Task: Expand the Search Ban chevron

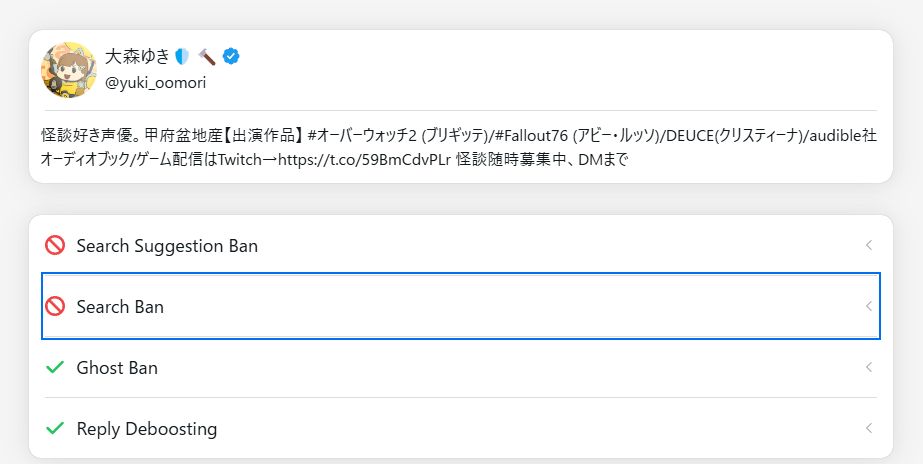Action: click(x=868, y=307)
